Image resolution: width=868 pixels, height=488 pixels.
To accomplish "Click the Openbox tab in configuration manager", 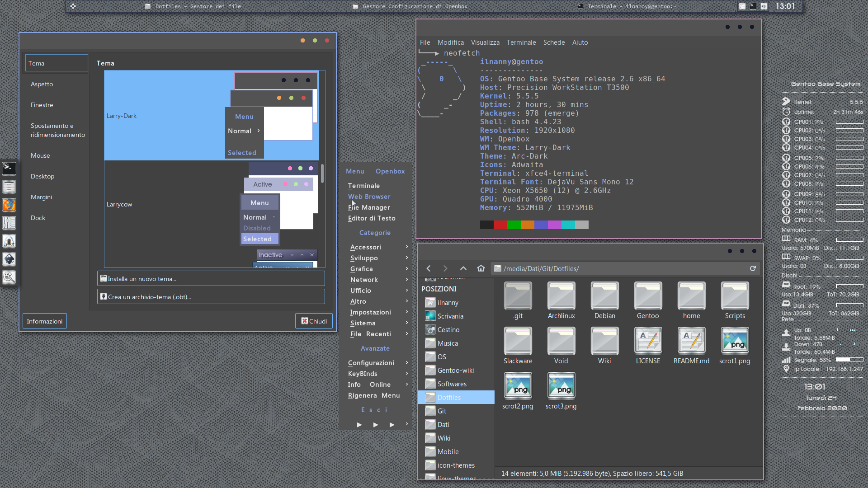I will coord(390,171).
